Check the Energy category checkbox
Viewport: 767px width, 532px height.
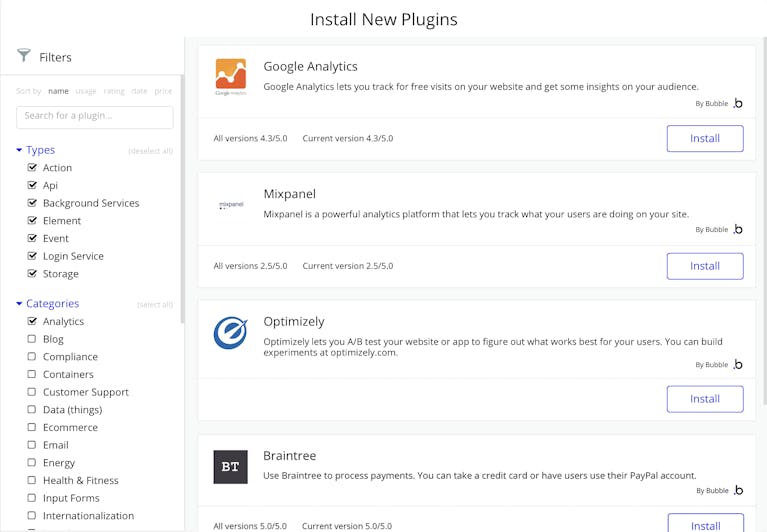click(x=32, y=462)
